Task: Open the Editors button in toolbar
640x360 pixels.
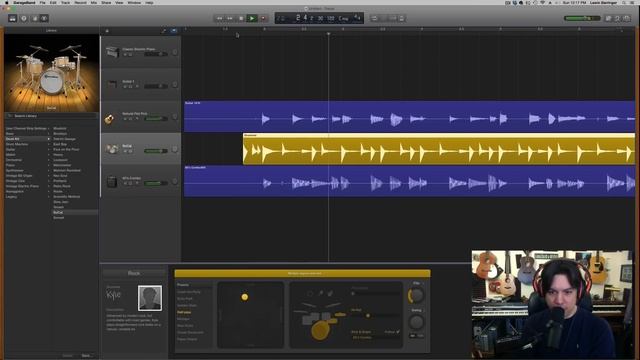Action: (x=44, y=18)
